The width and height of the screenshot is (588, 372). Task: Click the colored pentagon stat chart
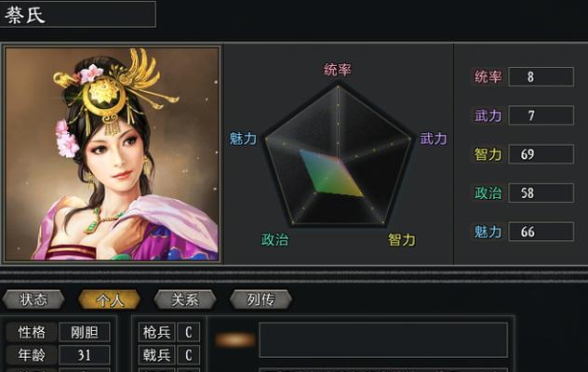338,155
